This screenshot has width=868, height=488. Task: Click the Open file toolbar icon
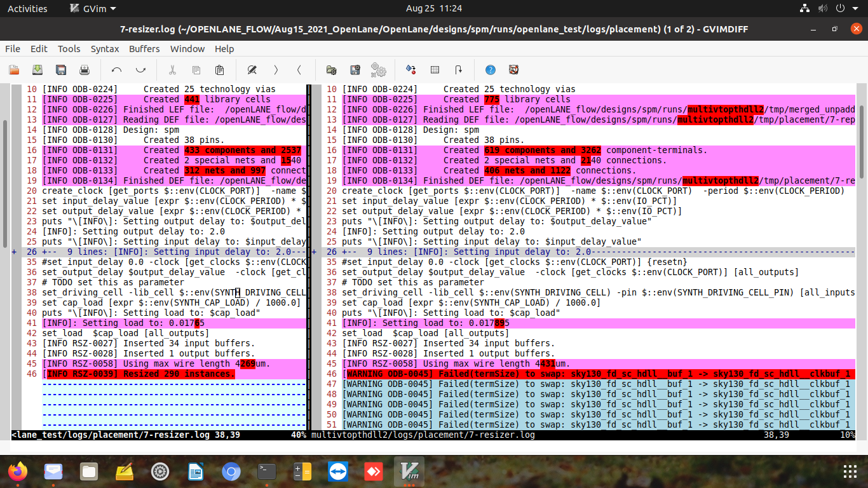click(x=14, y=70)
